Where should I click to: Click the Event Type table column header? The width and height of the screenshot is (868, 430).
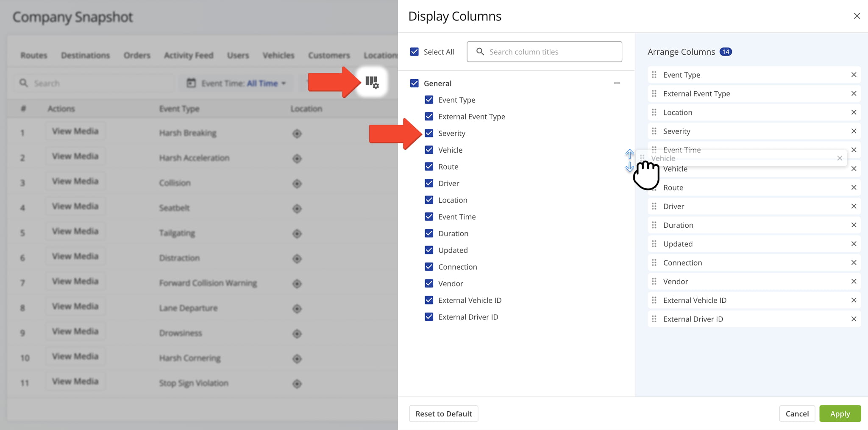(x=179, y=109)
